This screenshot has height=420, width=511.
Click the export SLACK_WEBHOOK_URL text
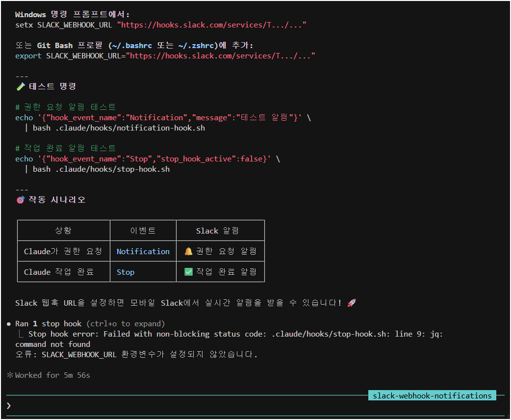click(x=71, y=56)
